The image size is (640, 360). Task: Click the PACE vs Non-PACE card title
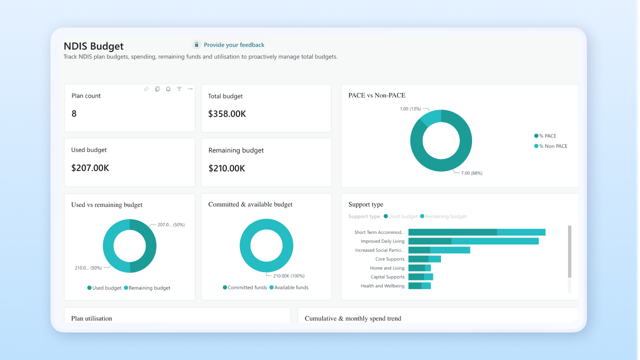pyautogui.click(x=377, y=96)
